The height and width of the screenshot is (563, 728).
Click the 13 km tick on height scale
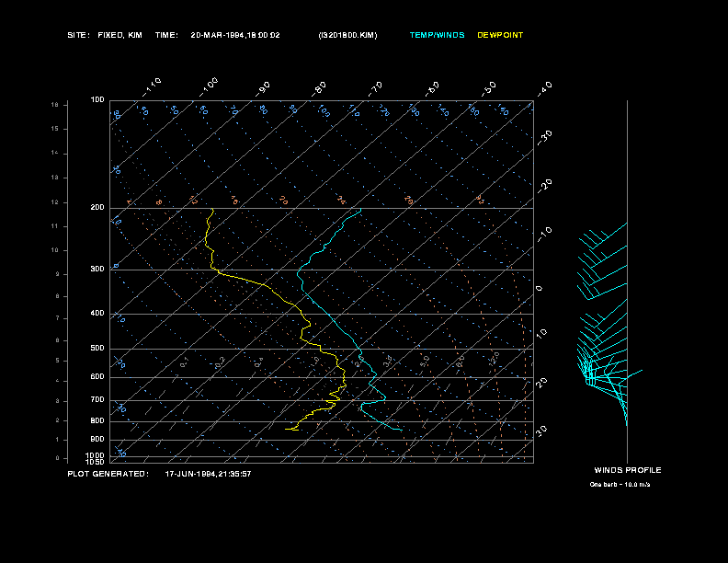pos(55,178)
